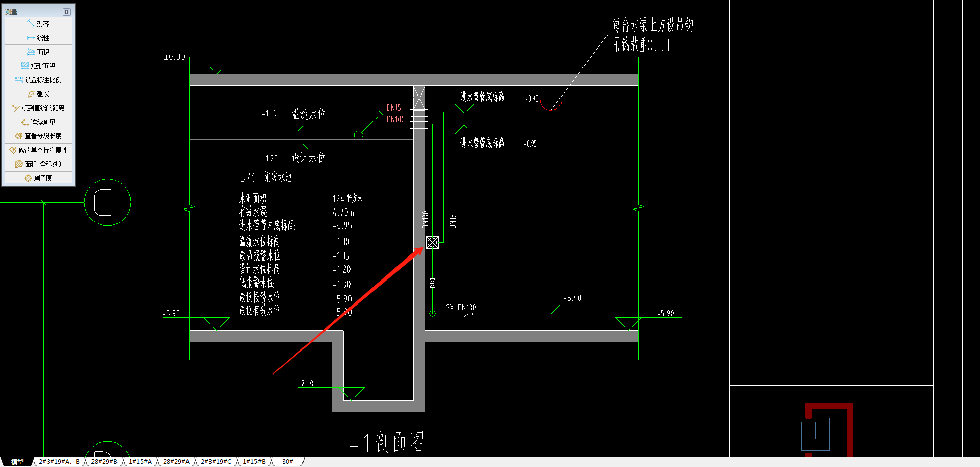Select the 对齐 aligned measure tool

(x=38, y=24)
